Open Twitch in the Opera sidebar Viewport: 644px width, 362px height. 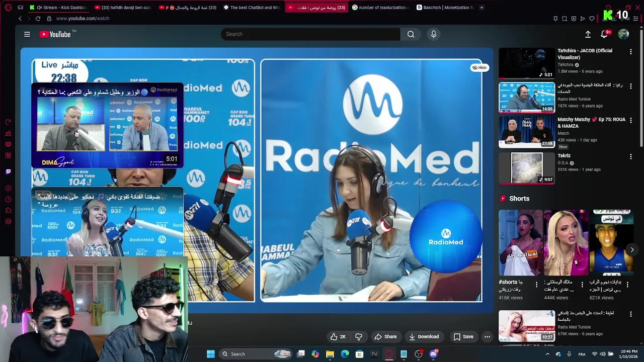coord(8,171)
